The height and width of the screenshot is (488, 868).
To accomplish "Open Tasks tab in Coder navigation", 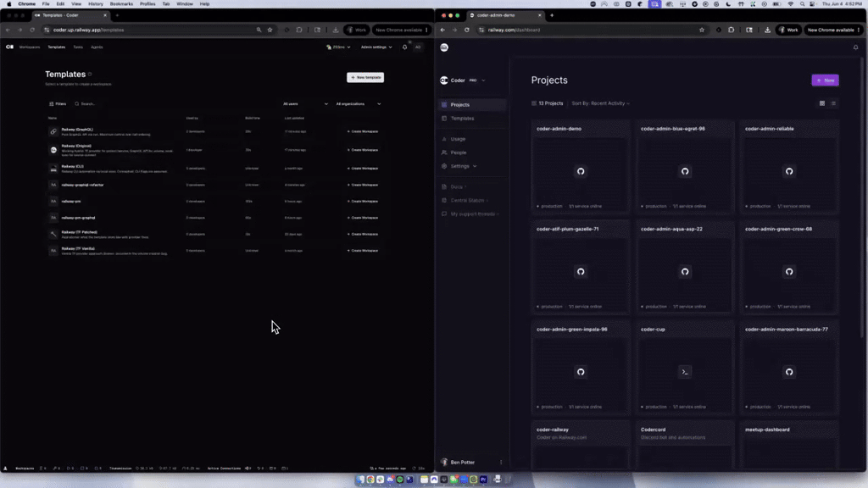I will point(78,47).
